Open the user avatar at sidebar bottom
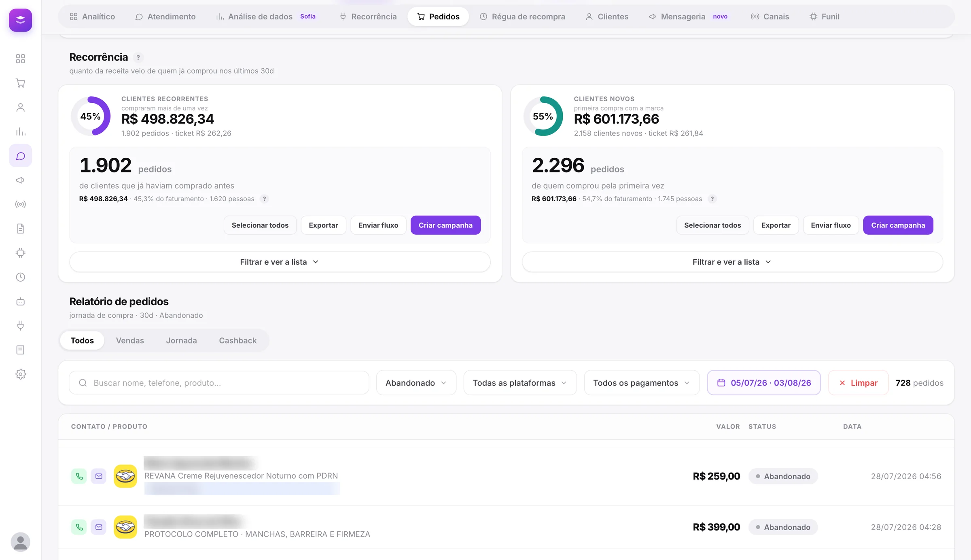971x560 pixels. [x=20, y=542]
